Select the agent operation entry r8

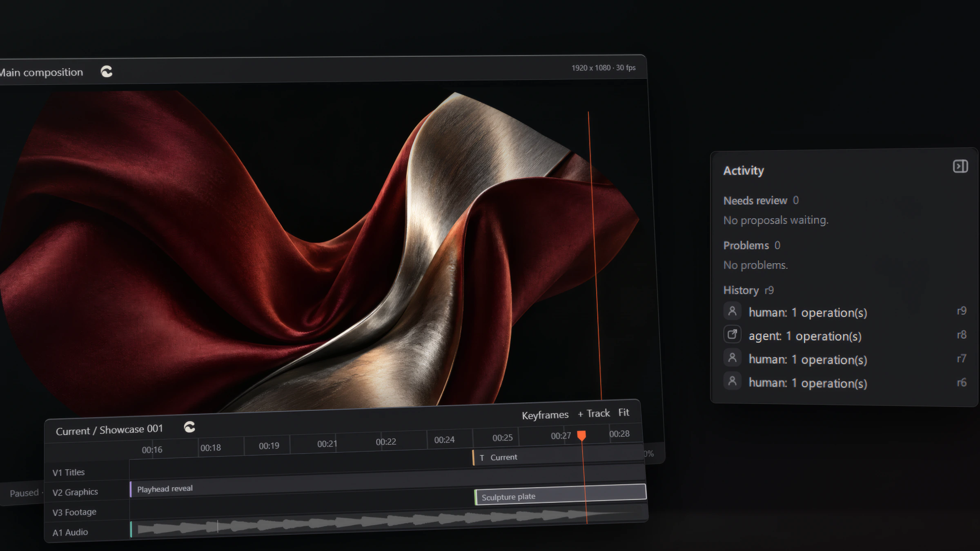(845, 335)
